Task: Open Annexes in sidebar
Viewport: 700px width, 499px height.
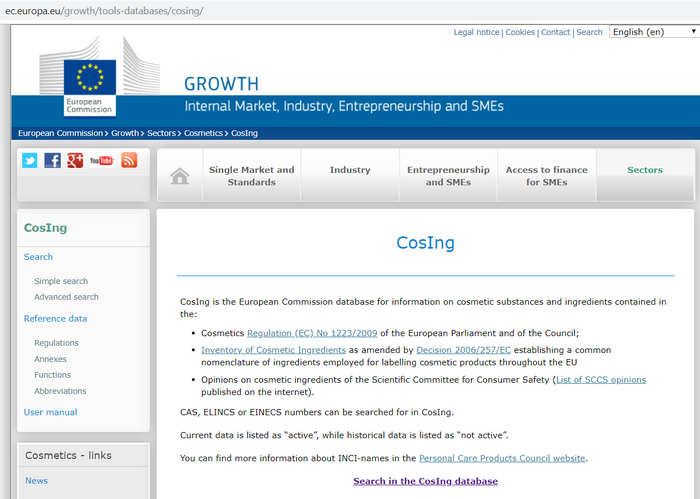Action: click(50, 359)
